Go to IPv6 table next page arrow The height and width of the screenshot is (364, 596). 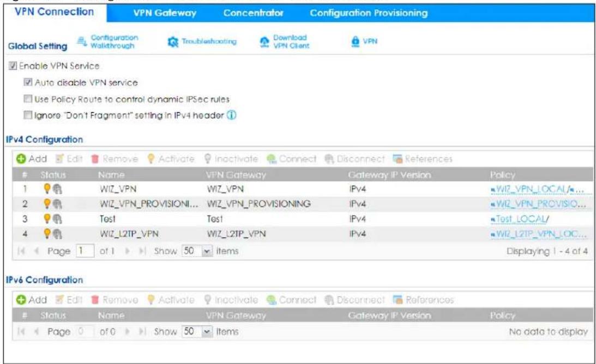128,332
